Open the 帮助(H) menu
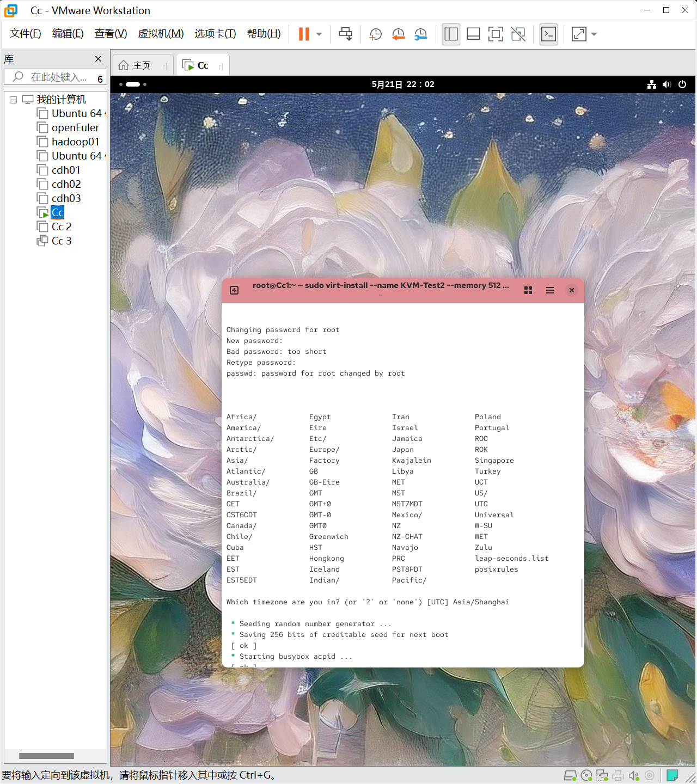Screen dimensions: 697x784 pyautogui.click(x=264, y=34)
